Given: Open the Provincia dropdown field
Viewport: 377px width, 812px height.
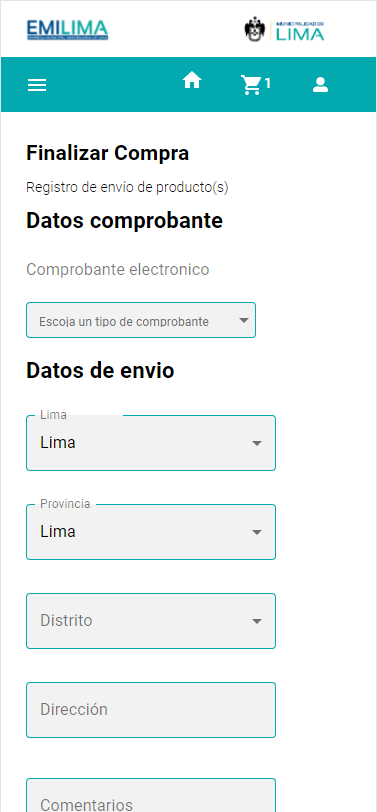Looking at the screenshot, I should (x=151, y=532).
